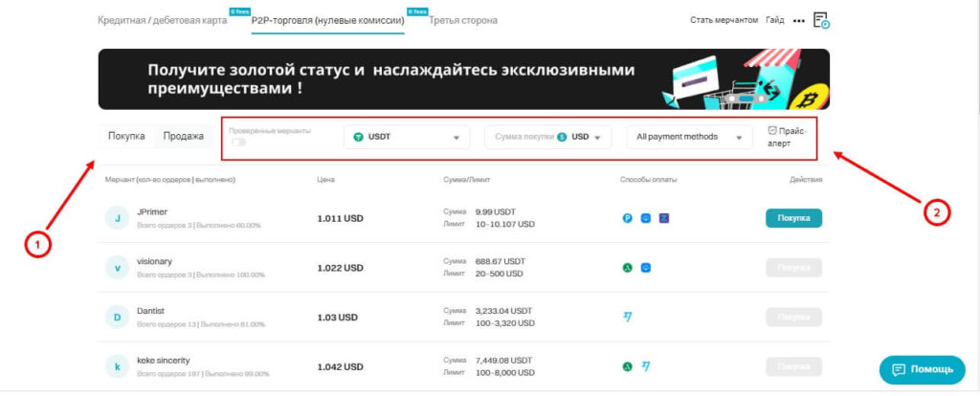
Task: Click the Покупка button for JPrimer
Action: 793,218
